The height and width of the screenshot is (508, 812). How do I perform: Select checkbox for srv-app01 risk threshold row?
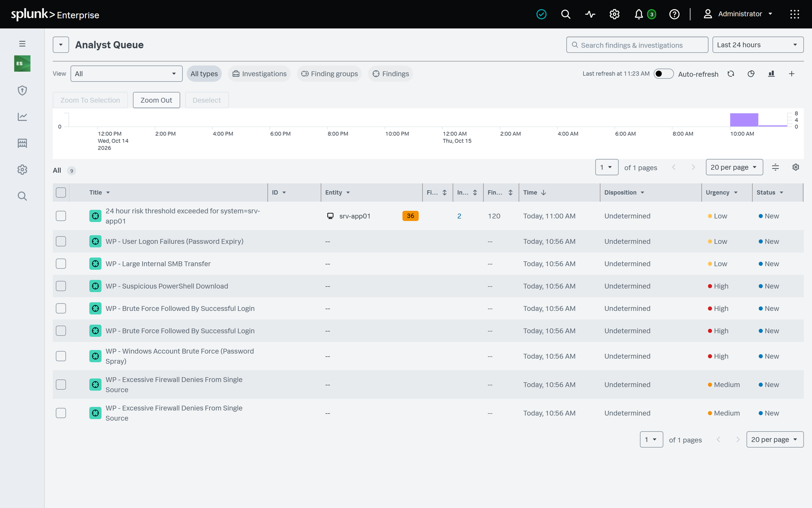61,216
